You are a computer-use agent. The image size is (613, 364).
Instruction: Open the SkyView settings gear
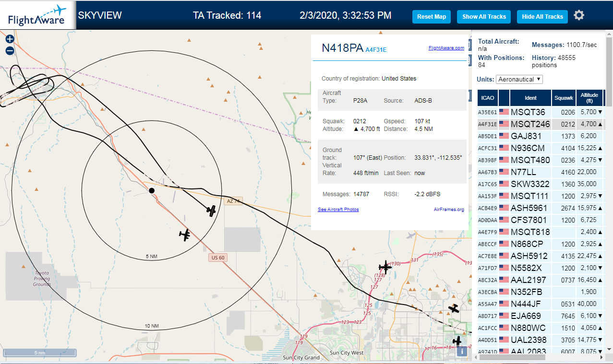click(579, 15)
